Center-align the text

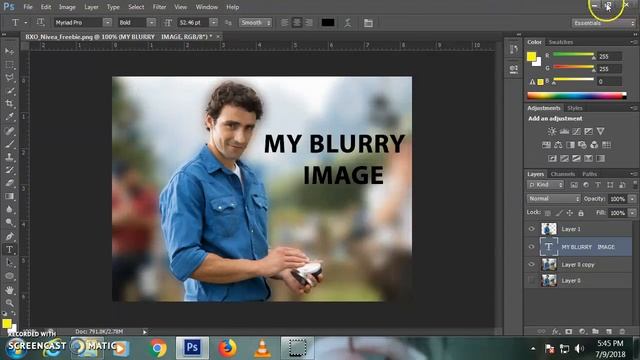[x=297, y=23]
